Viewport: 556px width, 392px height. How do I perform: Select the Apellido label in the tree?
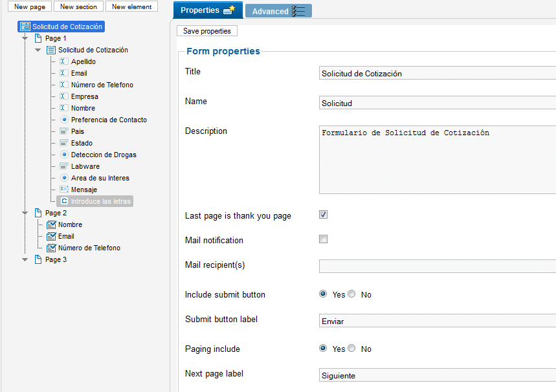(83, 61)
